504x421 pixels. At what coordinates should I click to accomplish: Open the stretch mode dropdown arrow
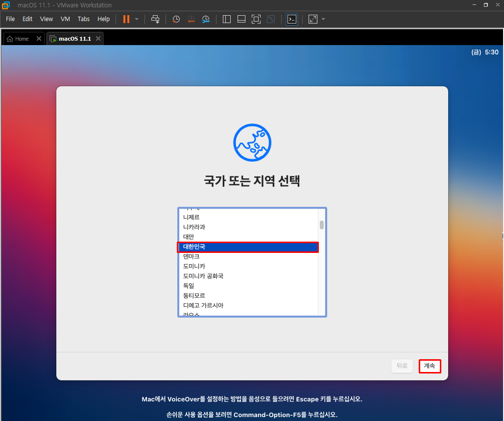323,19
